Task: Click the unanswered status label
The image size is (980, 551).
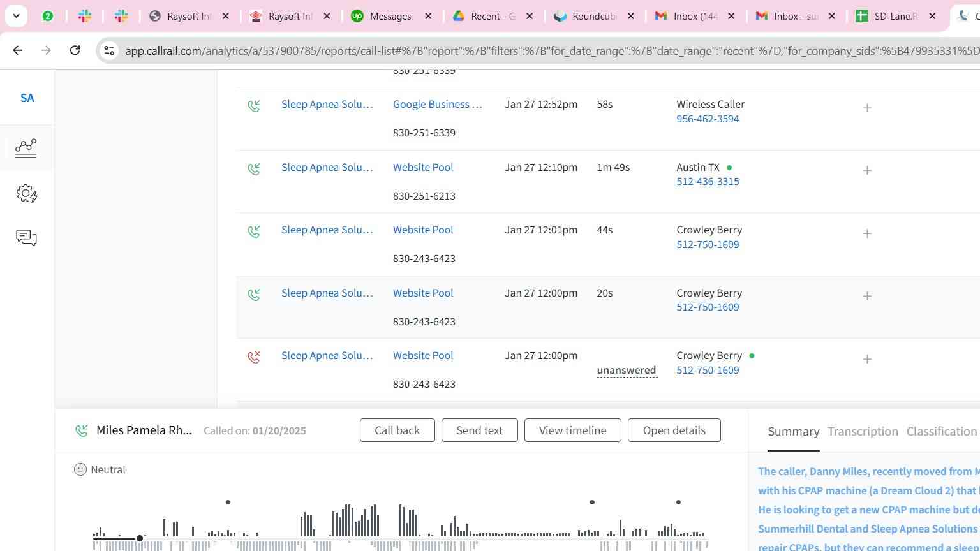Action: [x=627, y=371]
